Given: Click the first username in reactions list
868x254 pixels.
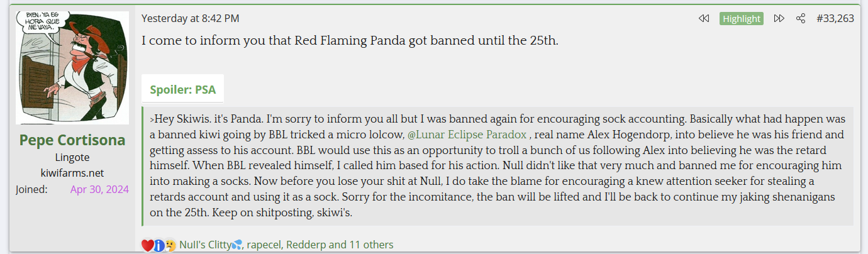Looking at the screenshot, I should [x=205, y=245].
